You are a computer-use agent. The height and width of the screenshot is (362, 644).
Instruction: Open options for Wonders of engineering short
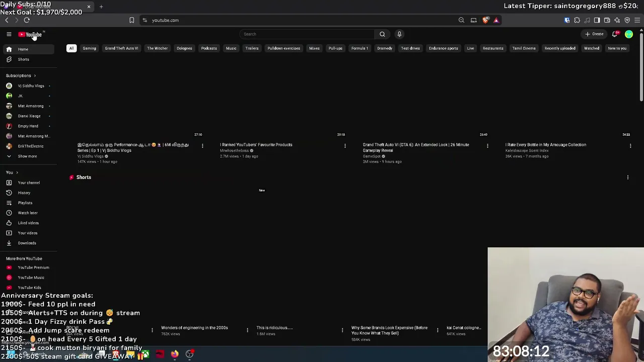tap(248, 330)
